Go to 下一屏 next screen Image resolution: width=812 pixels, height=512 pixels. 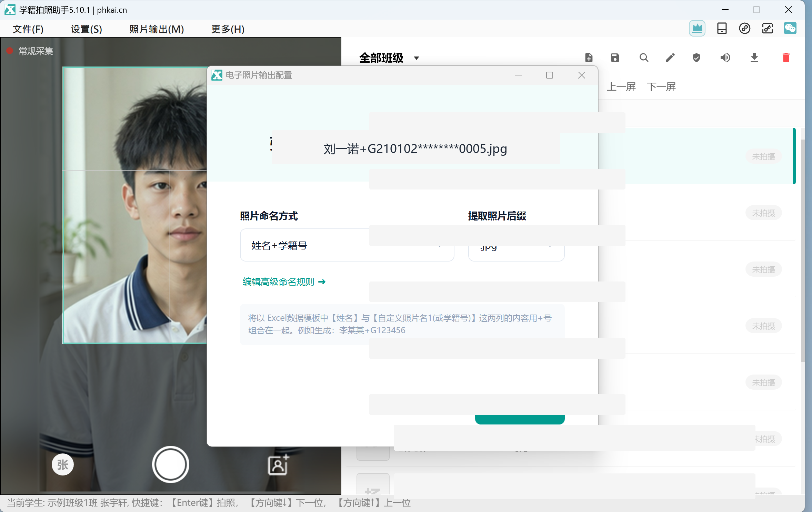click(661, 86)
